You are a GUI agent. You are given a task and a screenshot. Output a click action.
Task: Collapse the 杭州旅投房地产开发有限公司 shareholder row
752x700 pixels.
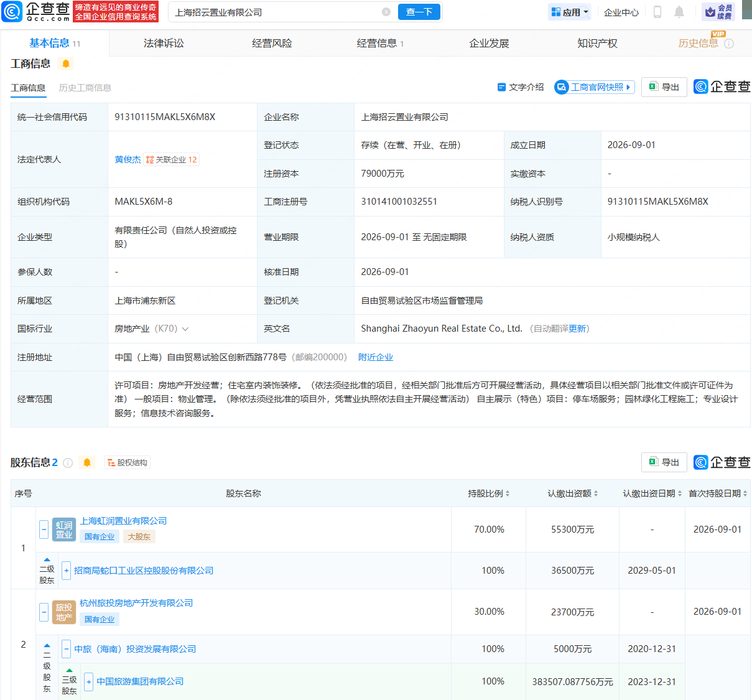[x=44, y=612]
